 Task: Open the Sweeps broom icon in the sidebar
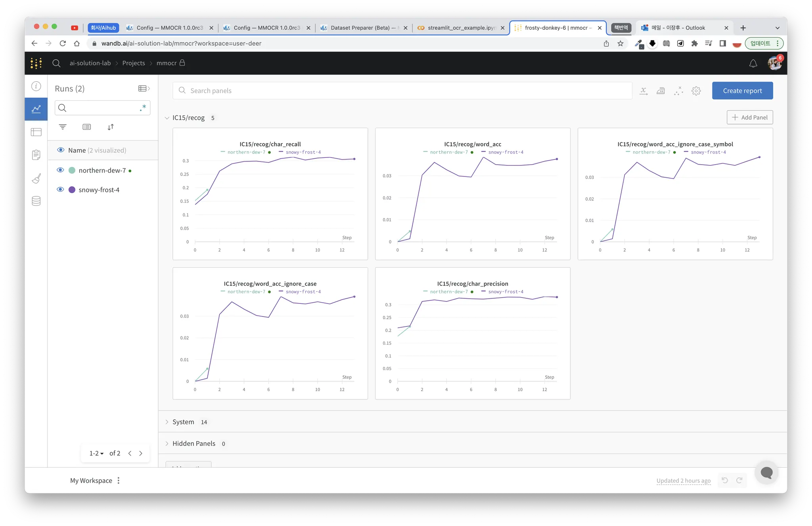tap(36, 179)
